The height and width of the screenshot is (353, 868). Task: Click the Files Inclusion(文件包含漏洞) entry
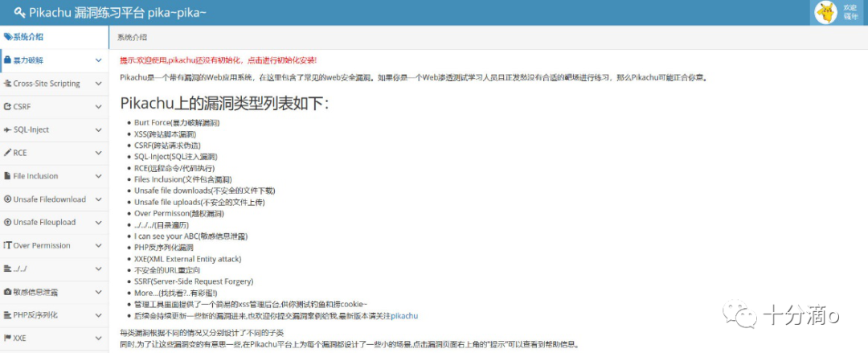click(x=182, y=179)
